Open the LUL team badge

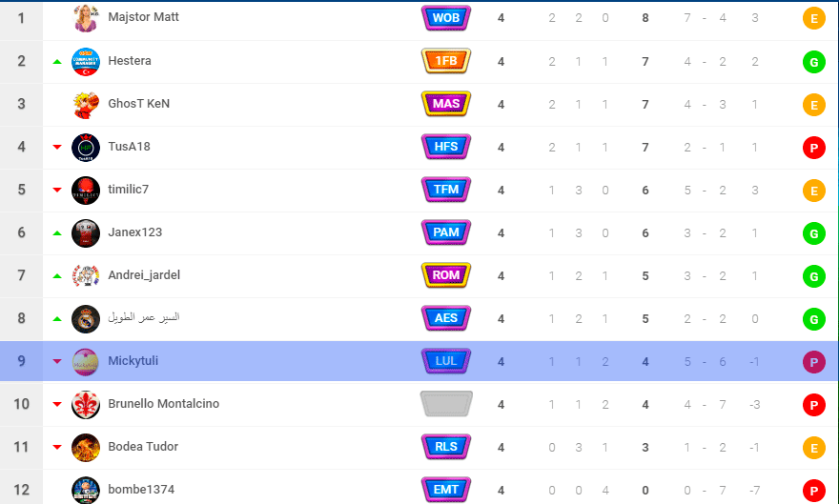446,361
